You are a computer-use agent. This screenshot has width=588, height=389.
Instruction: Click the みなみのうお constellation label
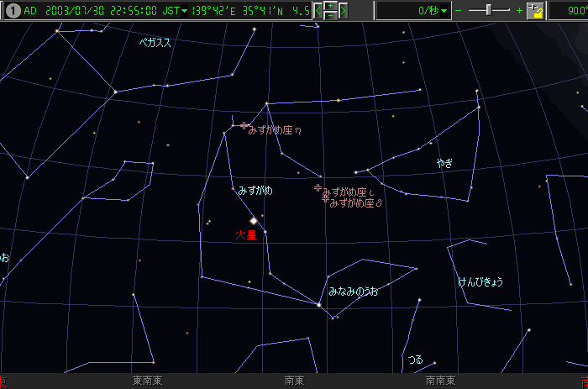[x=353, y=292]
